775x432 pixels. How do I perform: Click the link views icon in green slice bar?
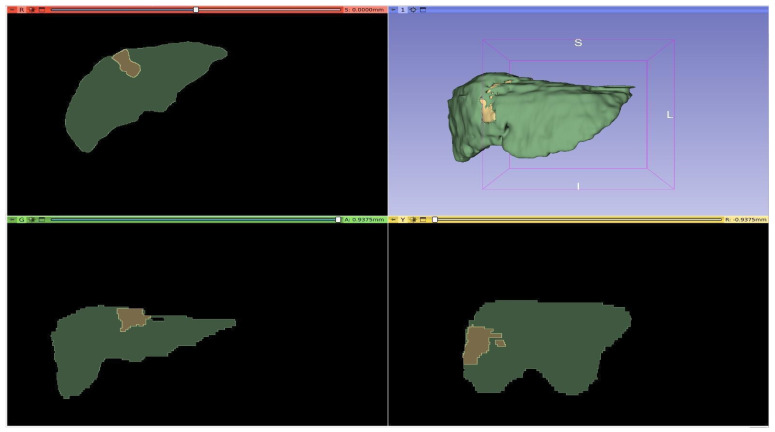coord(32,219)
